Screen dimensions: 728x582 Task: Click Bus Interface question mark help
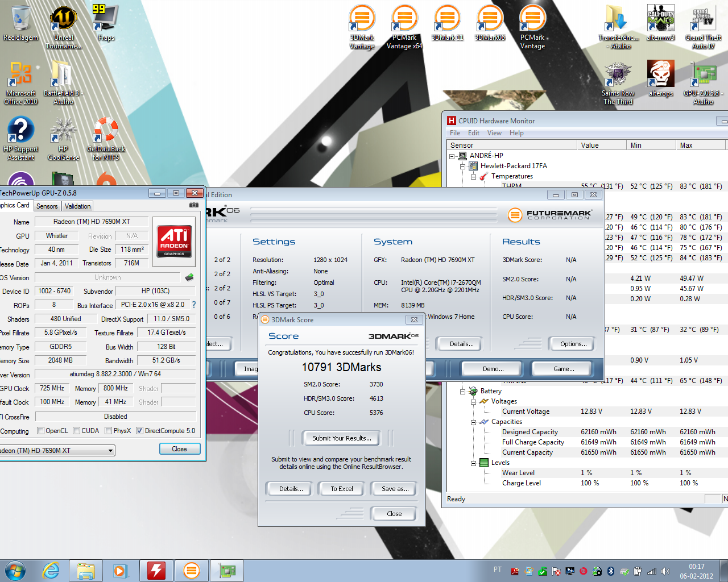pos(193,305)
